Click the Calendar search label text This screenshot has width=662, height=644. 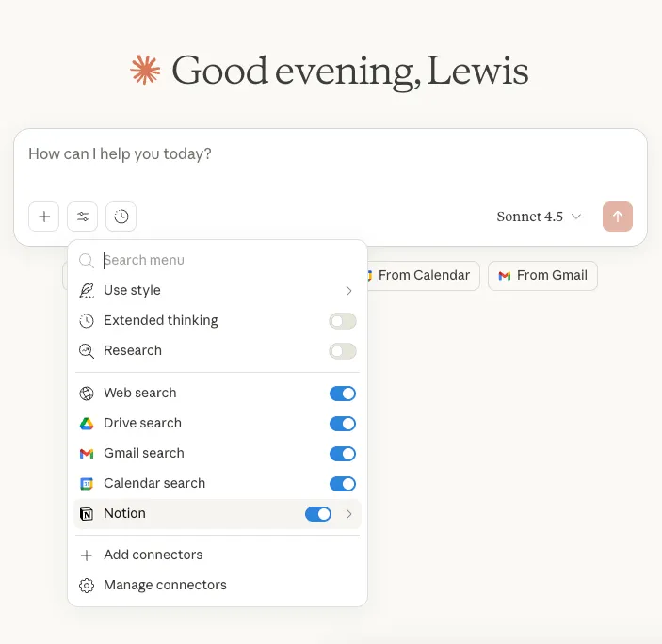click(154, 483)
